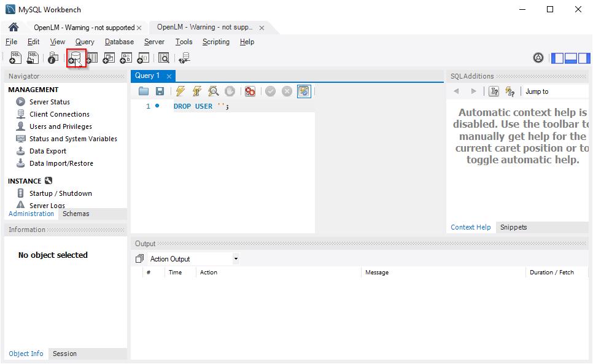
Task: Toggle the left sidebar panel visibility
Action: (x=557, y=58)
